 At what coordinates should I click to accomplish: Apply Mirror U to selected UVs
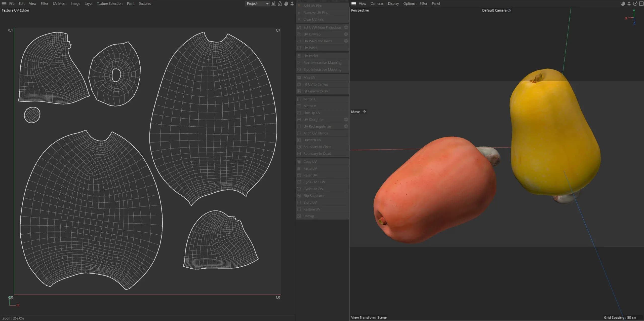click(310, 99)
